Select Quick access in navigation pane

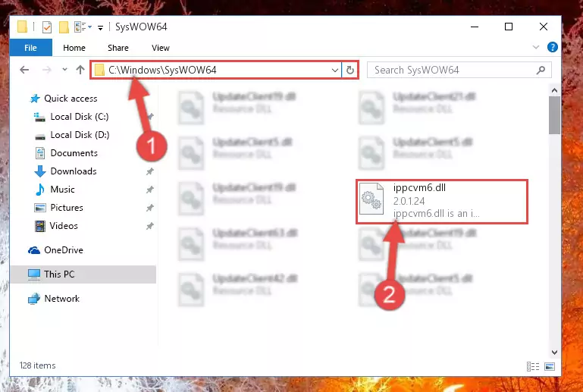(71, 98)
